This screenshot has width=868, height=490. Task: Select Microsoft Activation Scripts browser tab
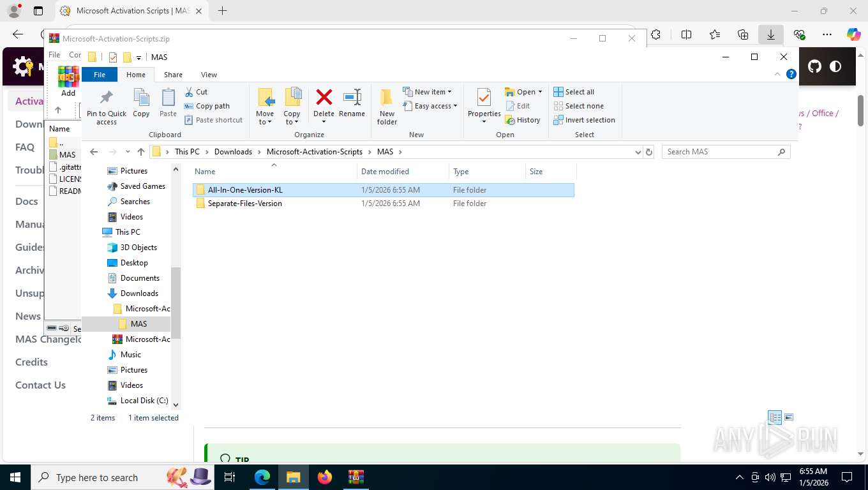coord(133,11)
